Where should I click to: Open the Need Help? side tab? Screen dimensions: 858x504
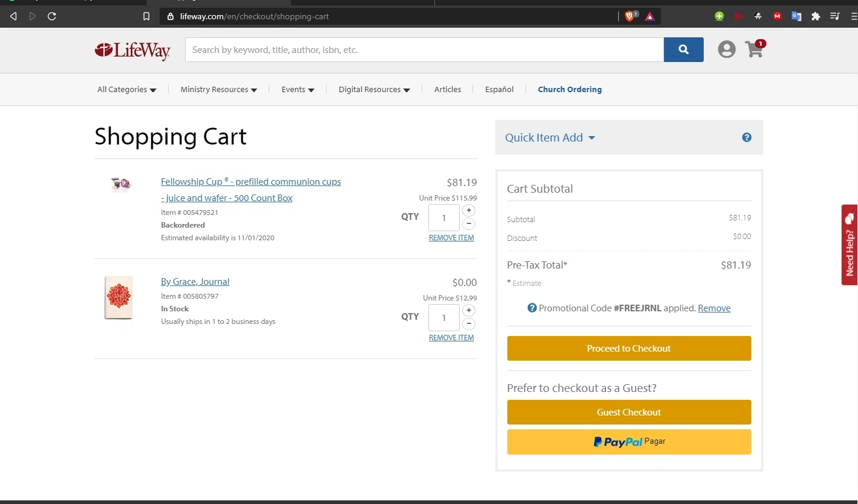(x=850, y=244)
